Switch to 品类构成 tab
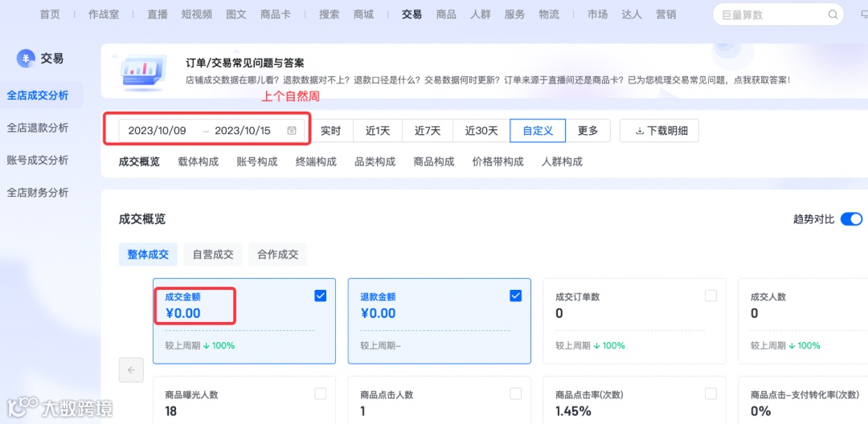This screenshot has height=424, width=868. (375, 162)
